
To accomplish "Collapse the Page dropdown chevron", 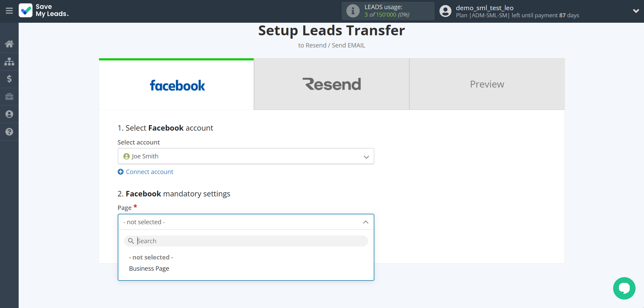I will click(x=366, y=222).
